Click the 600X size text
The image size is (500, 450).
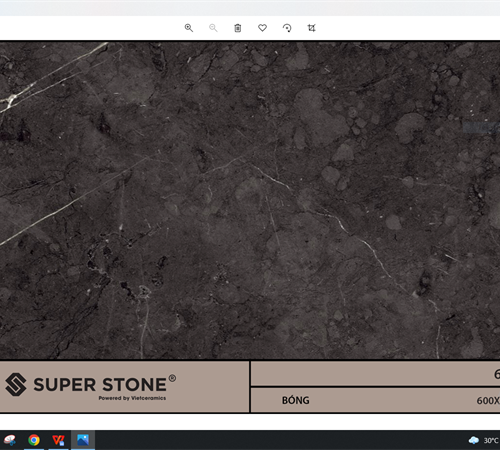(x=488, y=401)
